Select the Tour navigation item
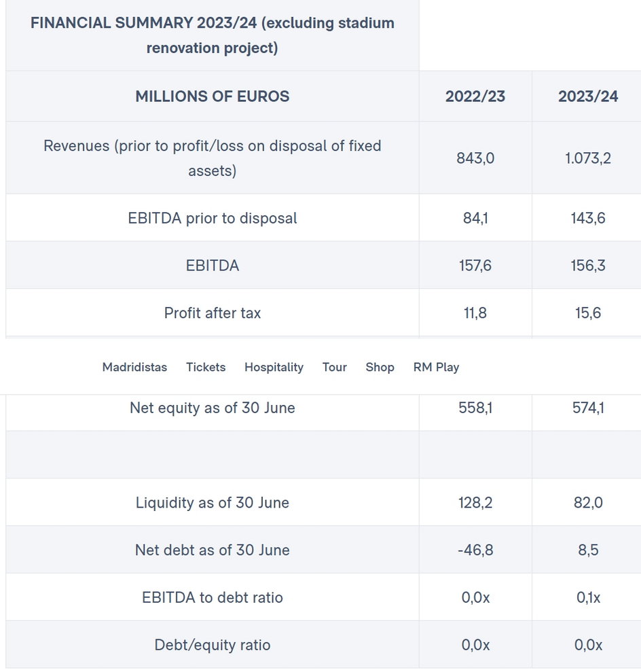 pos(334,368)
